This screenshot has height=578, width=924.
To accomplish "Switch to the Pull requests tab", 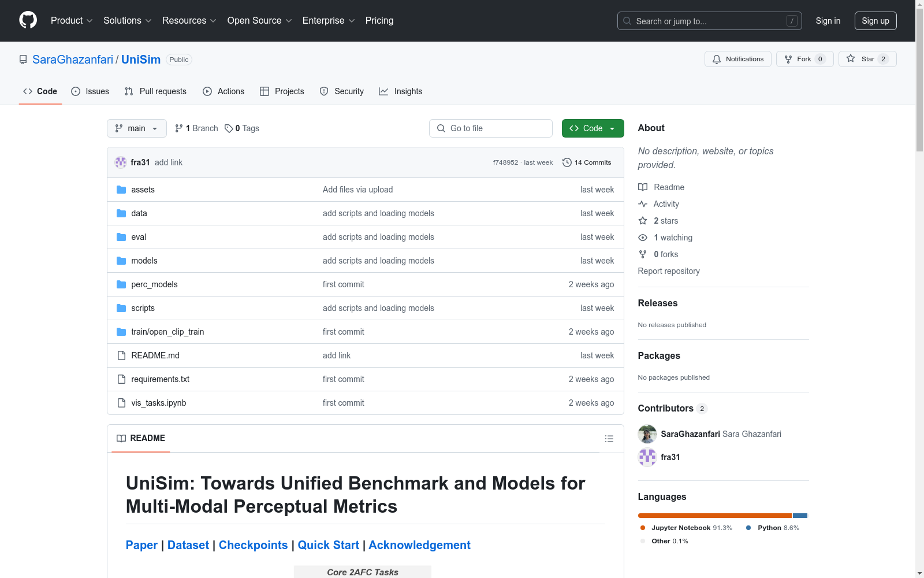I will [155, 91].
